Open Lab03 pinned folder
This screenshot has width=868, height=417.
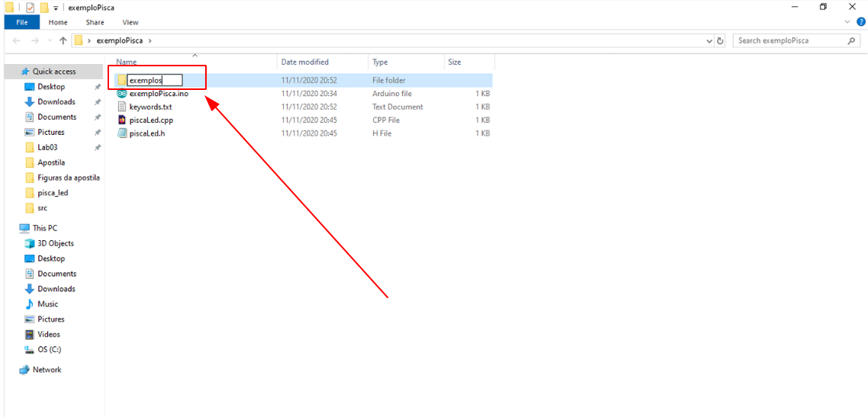tap(47, 148)
